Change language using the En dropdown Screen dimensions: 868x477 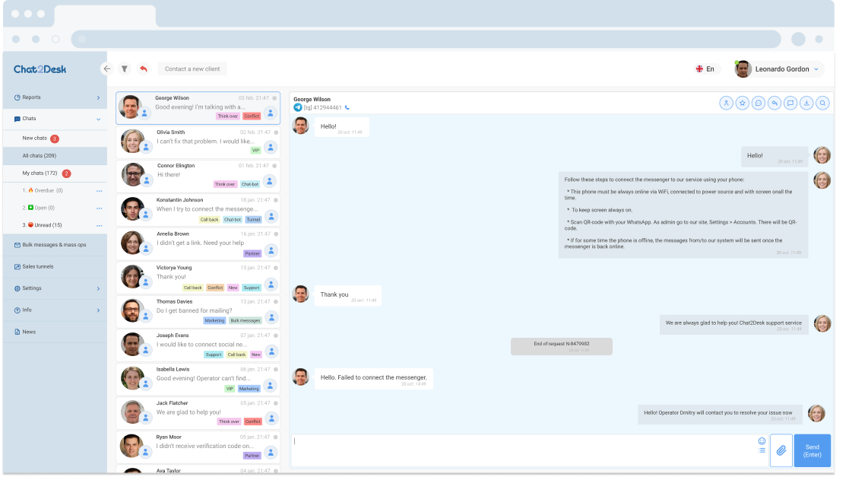tap(706, 68)
